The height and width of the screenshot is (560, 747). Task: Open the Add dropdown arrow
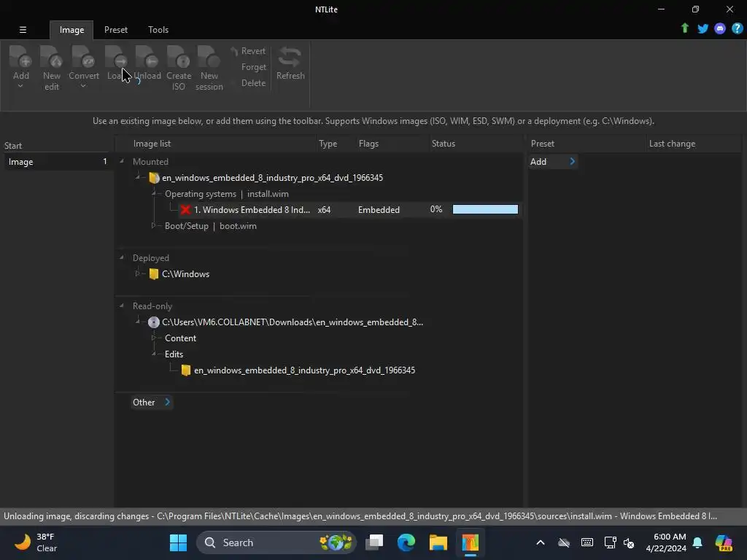click(20, 86)
